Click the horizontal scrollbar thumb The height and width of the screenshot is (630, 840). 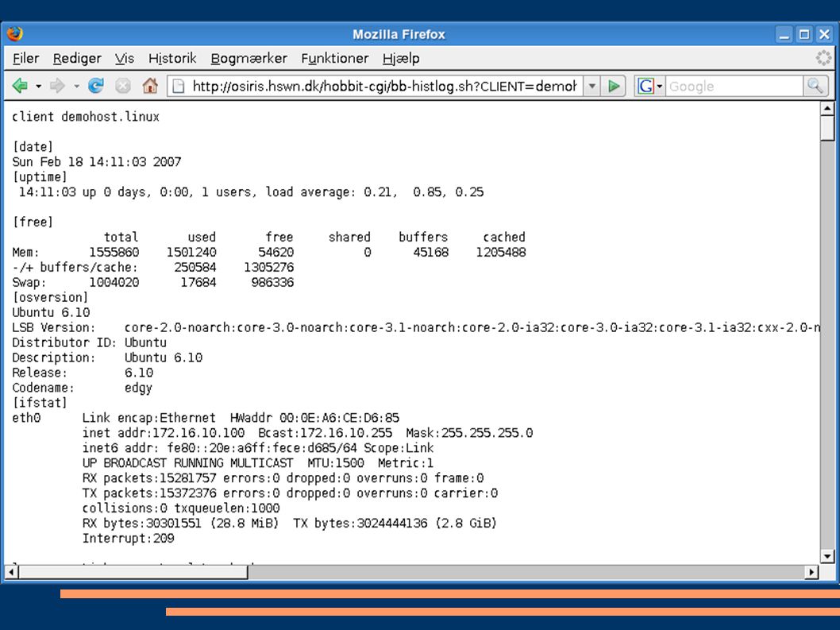pyautogui.click(x=133, y=572)
